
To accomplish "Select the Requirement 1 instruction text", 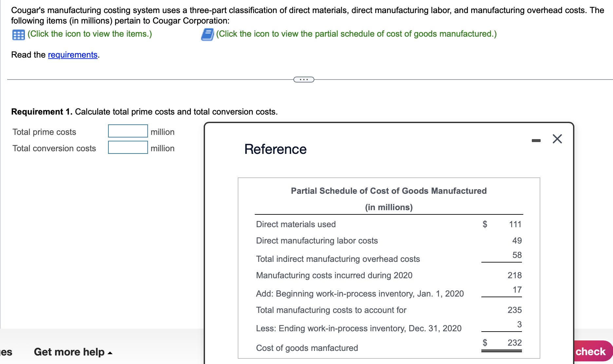I will click(x=144, y=112).
